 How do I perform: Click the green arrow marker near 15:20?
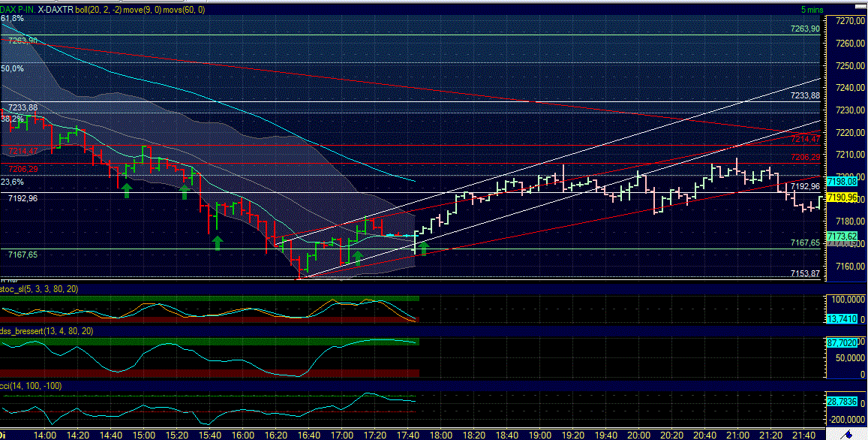pos(185,191)
